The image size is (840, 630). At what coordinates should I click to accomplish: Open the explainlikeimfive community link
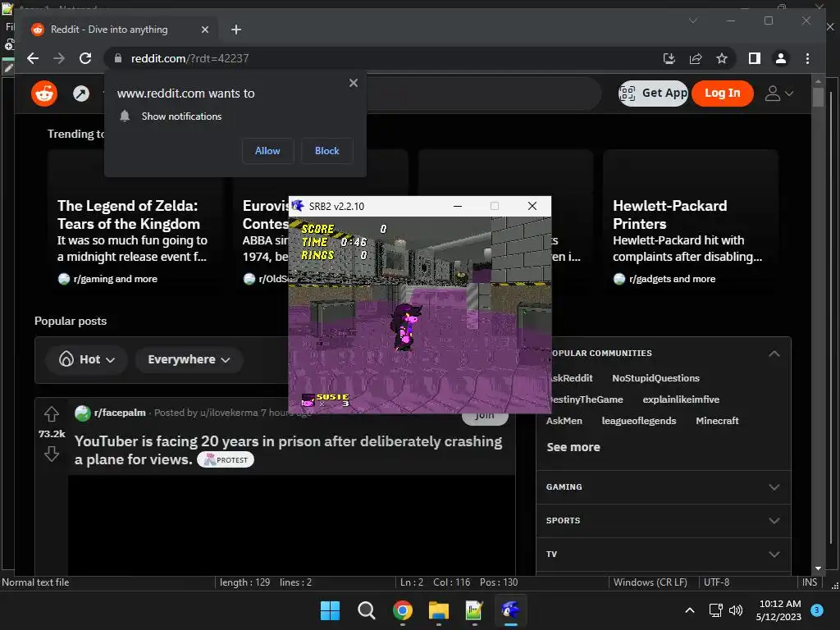click(681, 399)
